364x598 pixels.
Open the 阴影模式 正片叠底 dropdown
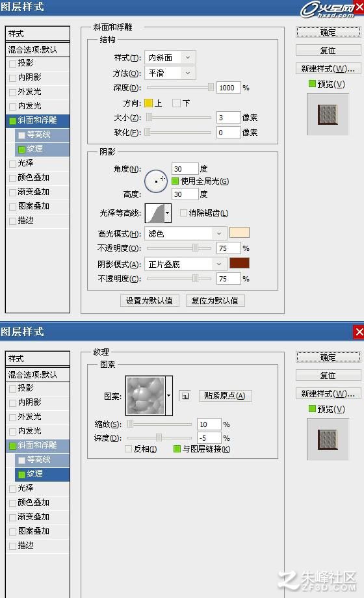185,264
